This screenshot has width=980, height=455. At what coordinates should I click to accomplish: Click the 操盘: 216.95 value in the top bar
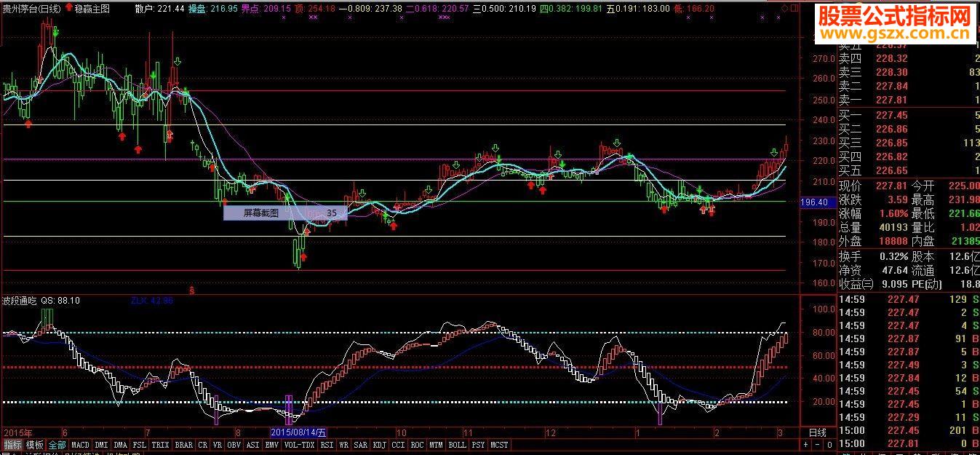click(x=212, y=9)
